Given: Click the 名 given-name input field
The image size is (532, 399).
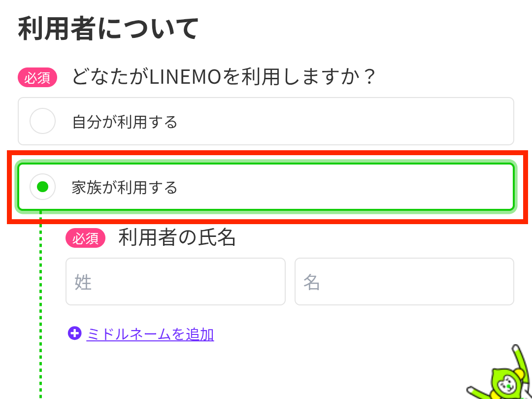Looking at the screenshot, I should (404, 281).
